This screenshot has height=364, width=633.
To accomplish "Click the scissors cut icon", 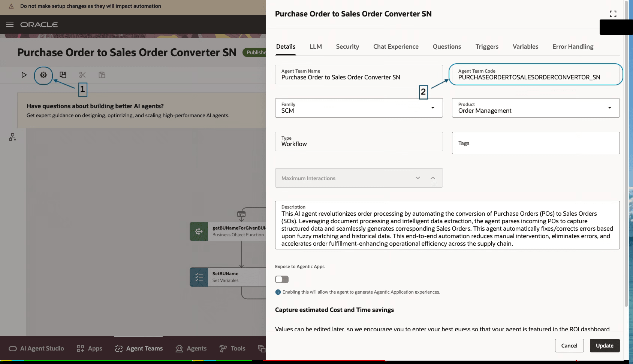I will [x=82, y=75].
